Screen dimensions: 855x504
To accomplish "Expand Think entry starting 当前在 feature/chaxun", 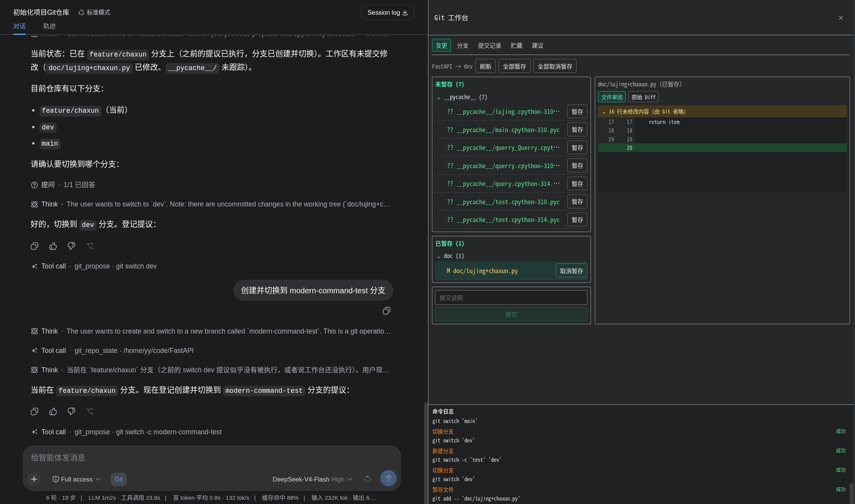I will [x=210, y=370].
